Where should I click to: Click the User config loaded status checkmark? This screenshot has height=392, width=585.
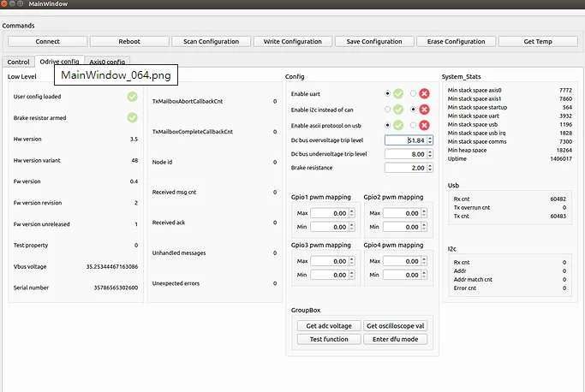(133, 97)
